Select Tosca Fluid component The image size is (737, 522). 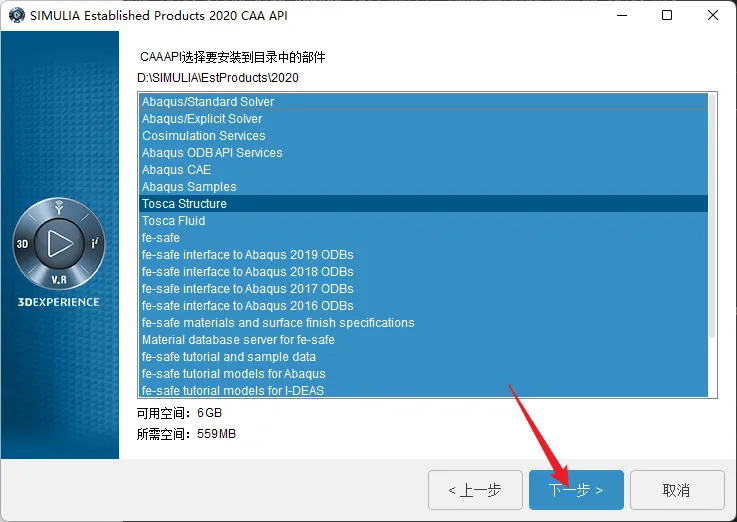click(x=423, y=220)
